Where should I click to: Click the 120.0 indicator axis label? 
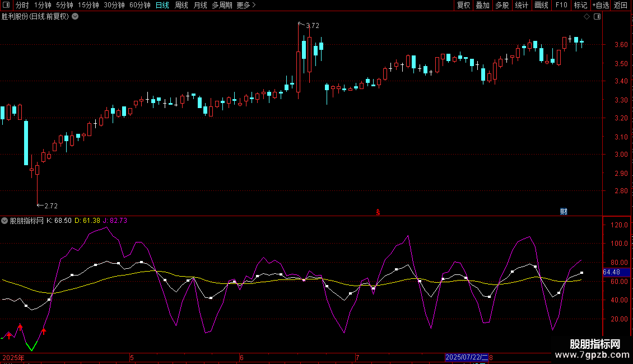coord(620,225)
